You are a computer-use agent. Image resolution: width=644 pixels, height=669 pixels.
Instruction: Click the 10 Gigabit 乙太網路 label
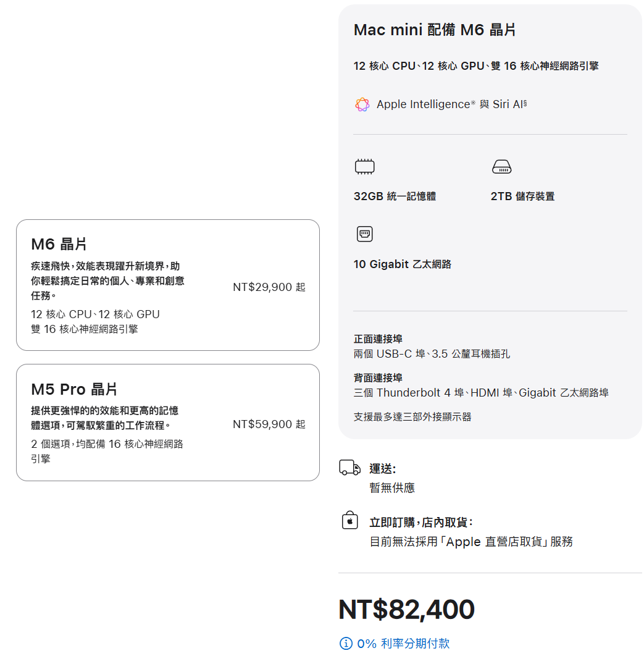click(402, 264)
